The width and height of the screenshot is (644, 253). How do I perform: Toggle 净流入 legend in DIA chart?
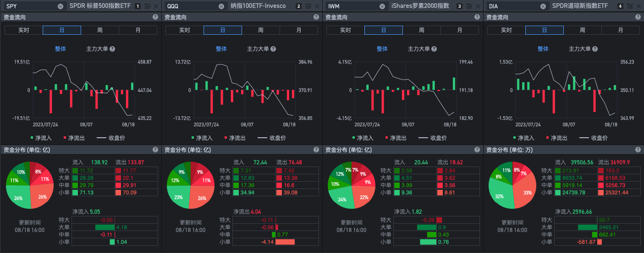point(524,138)
